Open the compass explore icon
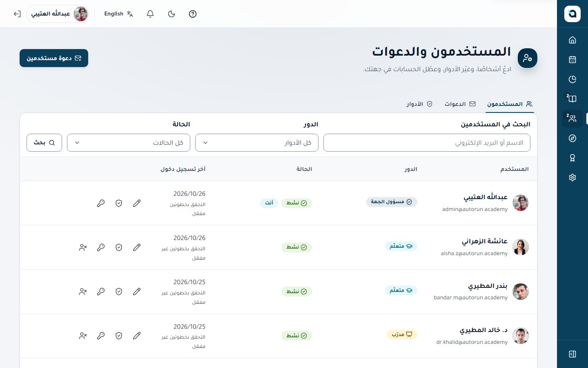The height and width of the screenshot is (368, 588). [572, 138]
